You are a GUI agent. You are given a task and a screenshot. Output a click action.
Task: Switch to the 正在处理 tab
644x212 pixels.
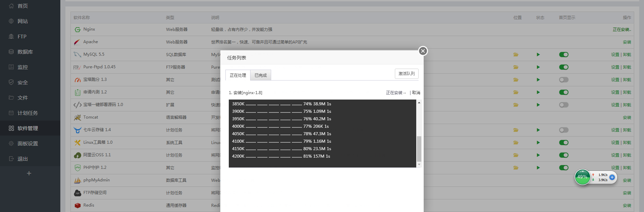click(238, 75)
